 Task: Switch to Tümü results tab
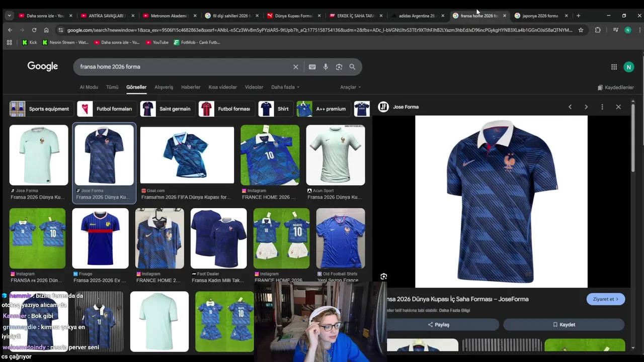pyautogui.click(x=112, y=87)
